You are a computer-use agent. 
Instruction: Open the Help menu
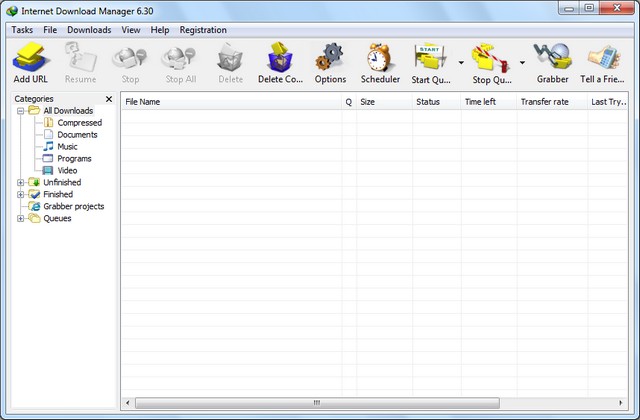(x=160, y=30)
